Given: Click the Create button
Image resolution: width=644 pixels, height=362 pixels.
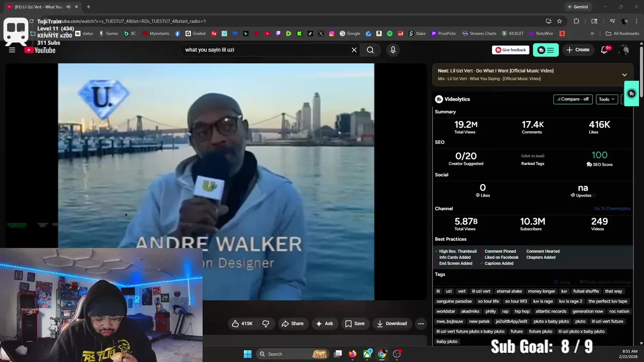Looking at the screenshot, I should pyautogui.click(x=578, y=50).
